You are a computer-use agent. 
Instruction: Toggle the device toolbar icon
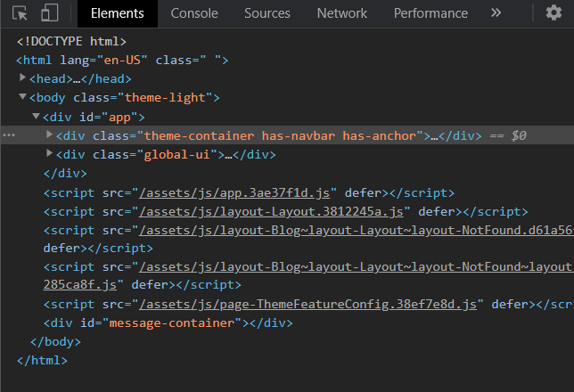pos(50,13)
